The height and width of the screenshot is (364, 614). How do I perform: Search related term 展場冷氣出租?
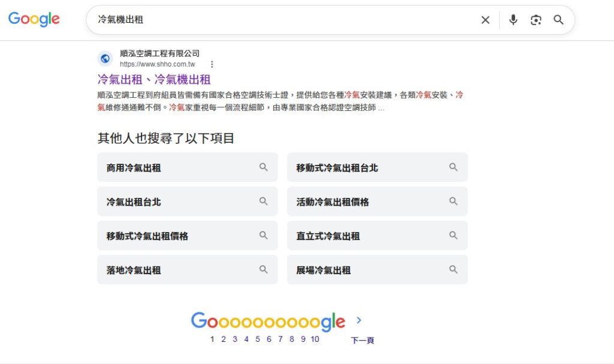[x=377, y=270]
